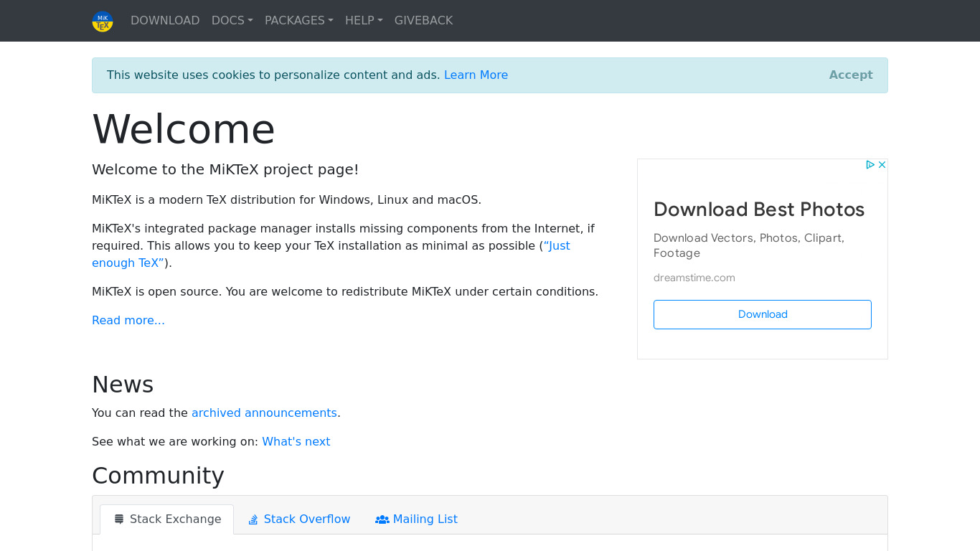Image resolution: width=980 pixels, height=551 pixels.
Task: Click the Mailing List people icon
Action: tap(382, 519)
